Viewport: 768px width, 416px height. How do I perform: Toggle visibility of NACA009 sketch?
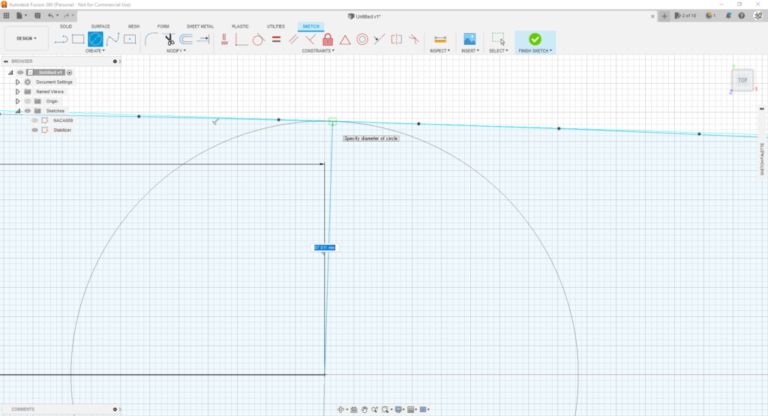click(34, 120)
